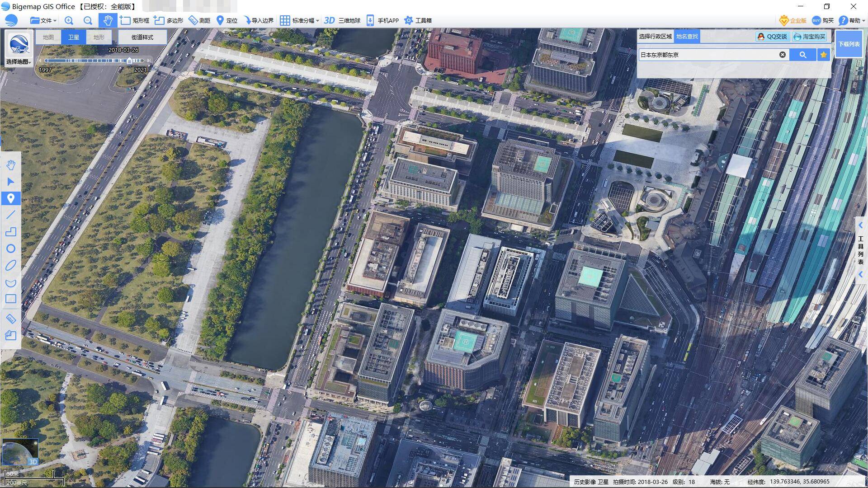
Task: Select the ruler measure tool in sidebar
Action: click(x=11, y=319)
